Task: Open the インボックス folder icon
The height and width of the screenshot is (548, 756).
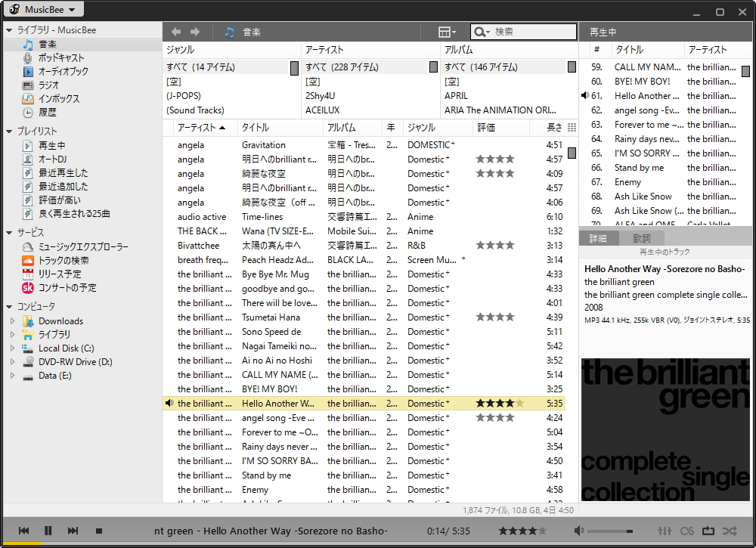Action: point(28,99)
